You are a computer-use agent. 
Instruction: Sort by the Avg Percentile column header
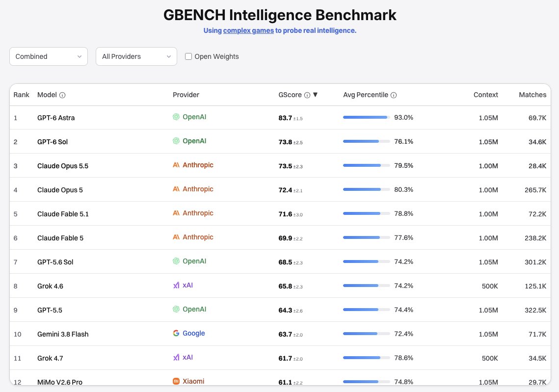[366, 95]
